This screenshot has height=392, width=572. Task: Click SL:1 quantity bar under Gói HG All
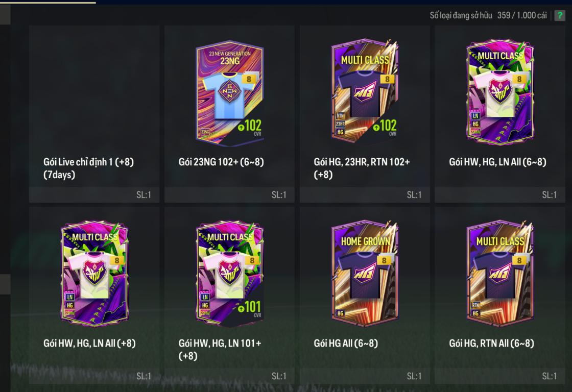[x=365, y=376]
